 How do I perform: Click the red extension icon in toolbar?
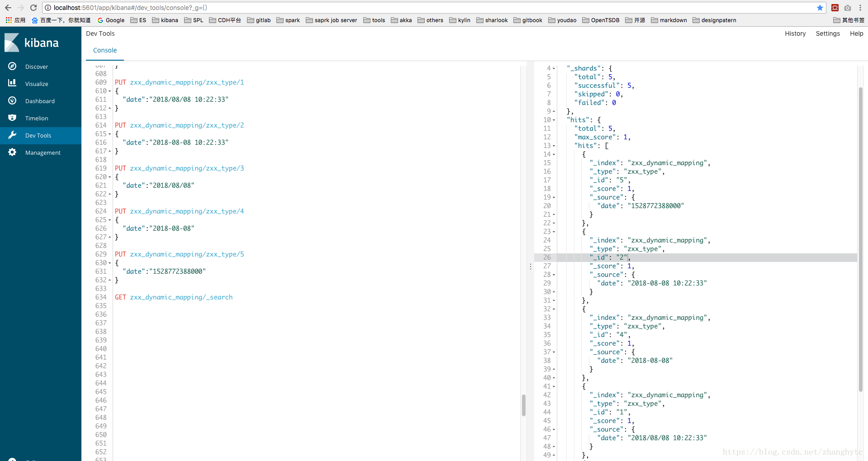pyautogui.click(x=835, y=8)
